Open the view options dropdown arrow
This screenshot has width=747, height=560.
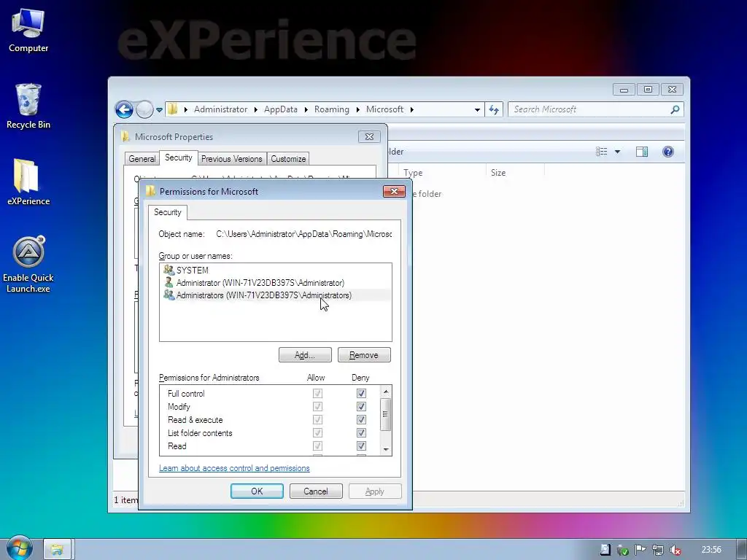(x=617, y=152)
